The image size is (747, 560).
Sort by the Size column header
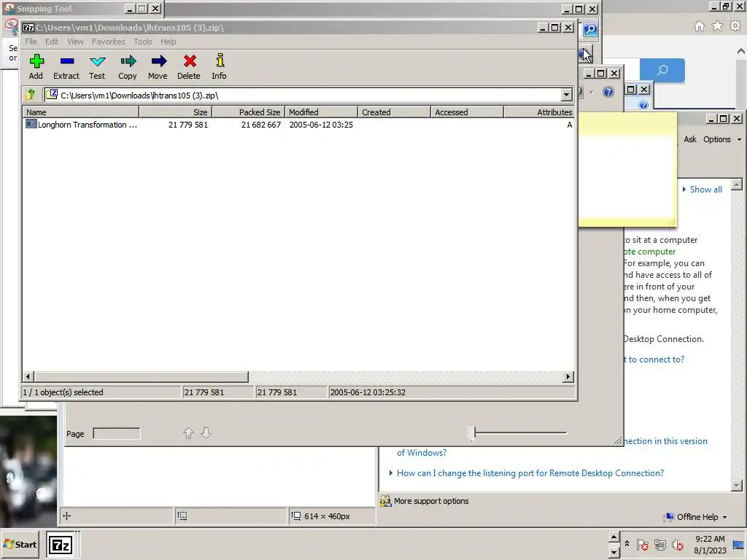coord(175,112)
